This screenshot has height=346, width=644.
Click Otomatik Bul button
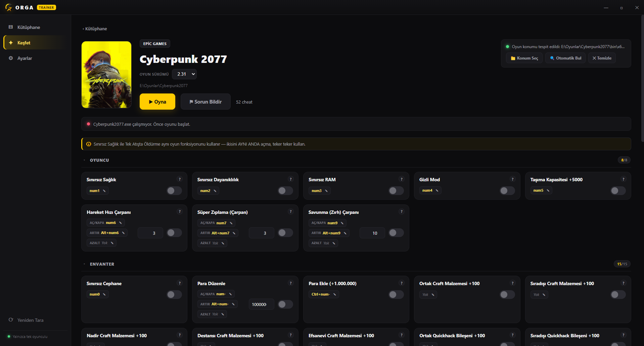coord(565,58)
